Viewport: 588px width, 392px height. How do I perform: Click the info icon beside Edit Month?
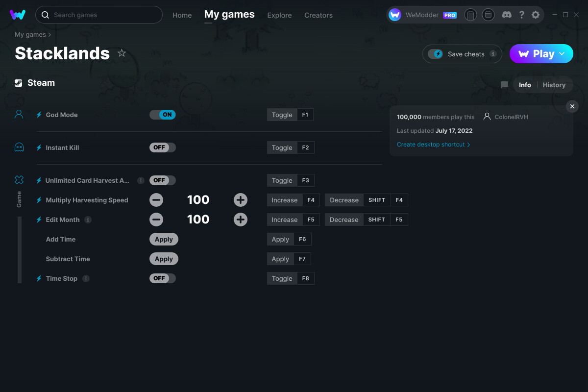point(88,220)
